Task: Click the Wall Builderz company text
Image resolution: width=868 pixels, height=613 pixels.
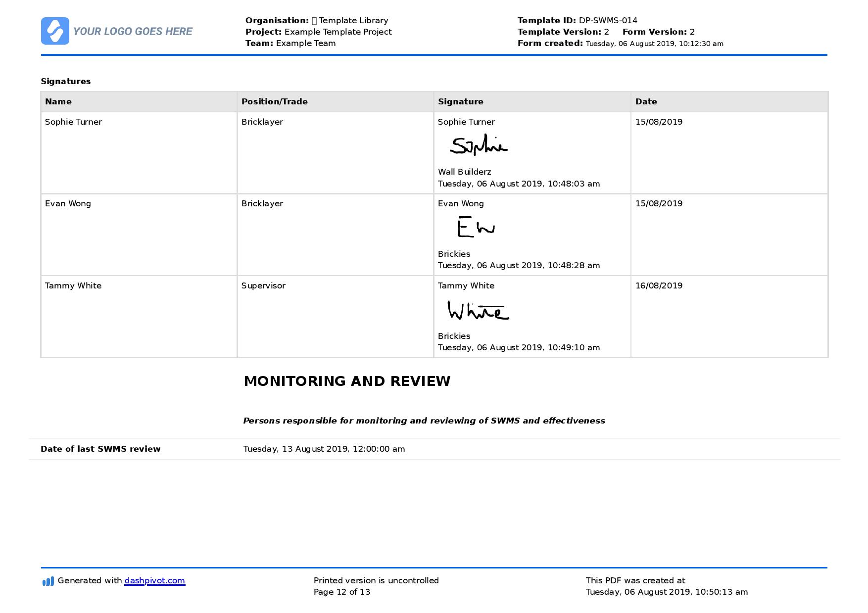Action: tap(465, 172)
